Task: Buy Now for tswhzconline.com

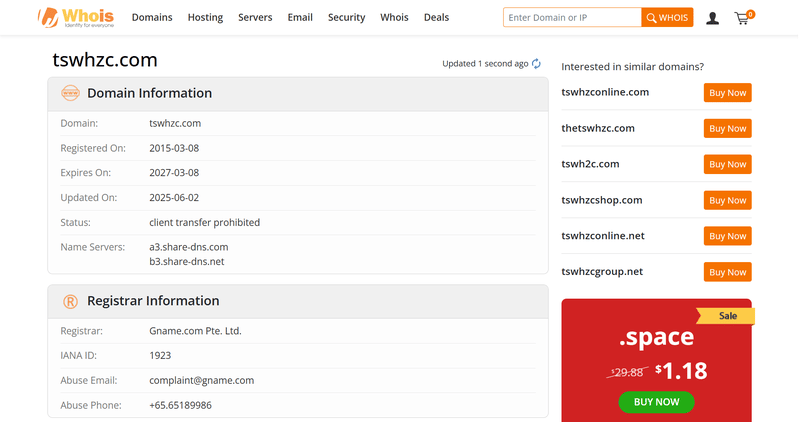Action: pyautogui.click(x=728, y=93)
